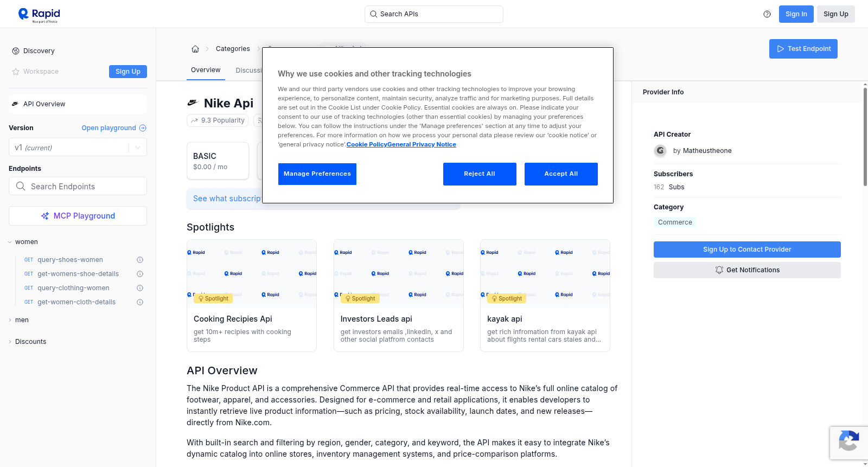The image size is (868, 467).
Task: Click the Get Notifications button
Action: [747, 270]
